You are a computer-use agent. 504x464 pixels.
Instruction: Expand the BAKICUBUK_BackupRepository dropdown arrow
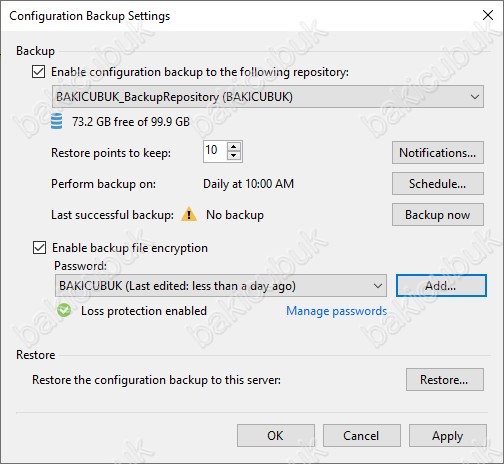coord(475,97)
